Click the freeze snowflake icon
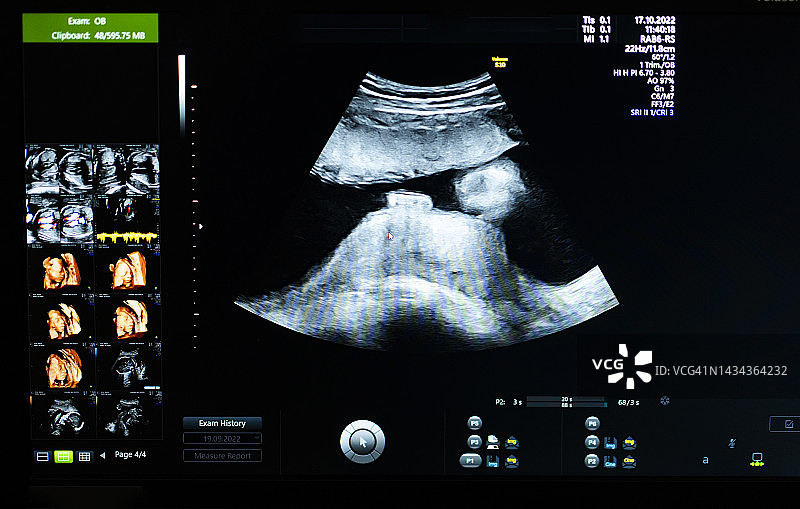800x509 pixels. point(663,401)
